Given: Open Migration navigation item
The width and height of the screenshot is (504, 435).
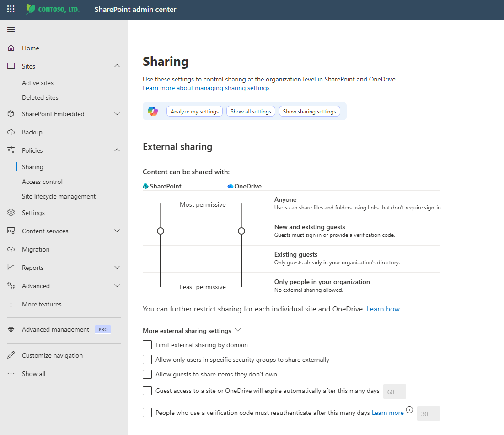Looking at the screenshot, I should click(x=36, y=249).
